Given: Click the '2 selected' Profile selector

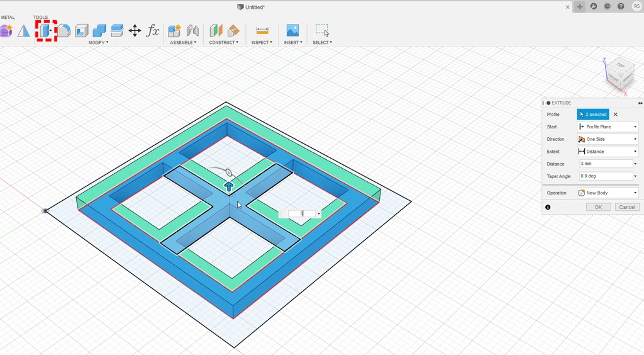Looking at the screenshot, I should (593, 115).
